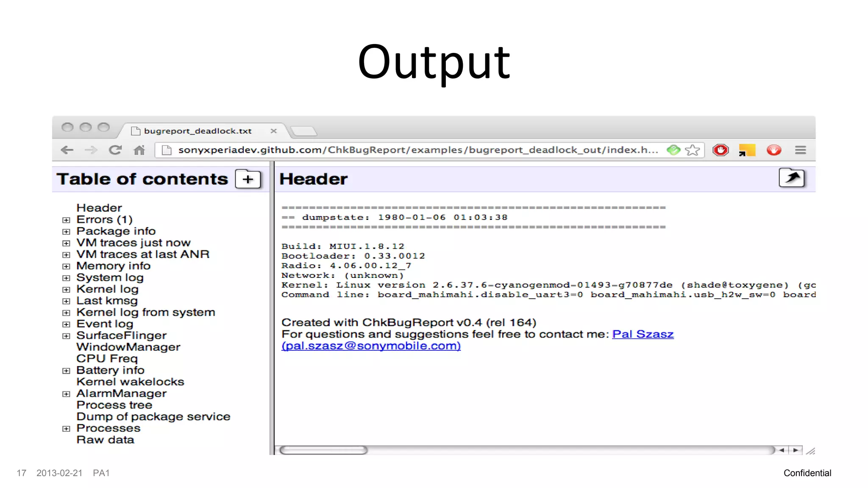Expand the VM traces at last ANR node
The image size is (868, 488).
(x=66, y=255)
